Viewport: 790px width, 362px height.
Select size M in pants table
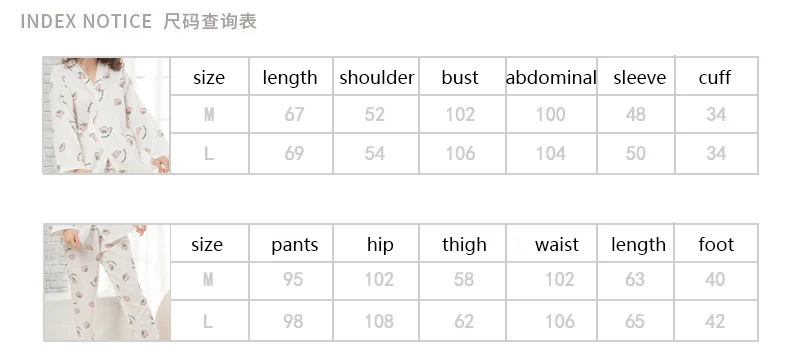click(x=208, y=279)
